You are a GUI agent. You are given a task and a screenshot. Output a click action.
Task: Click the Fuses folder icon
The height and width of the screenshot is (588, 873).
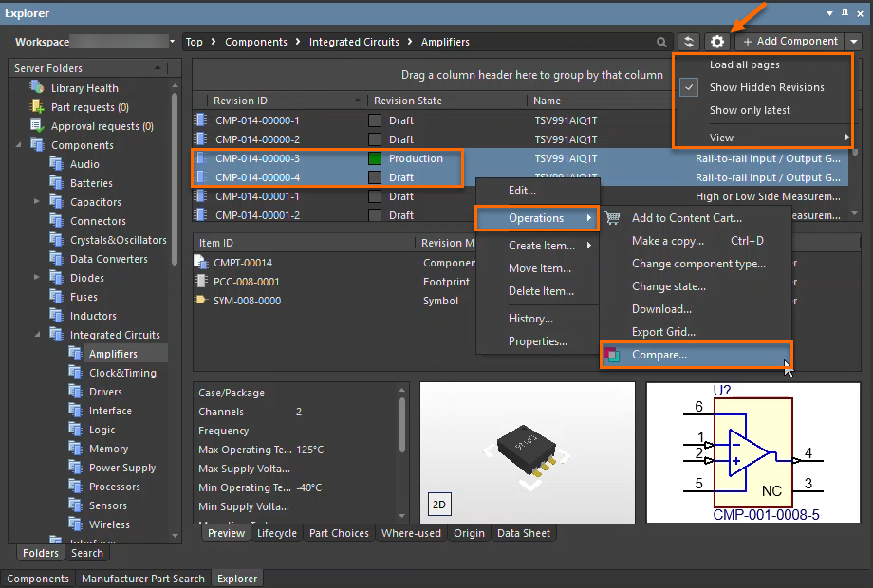(x=56, y=296)
